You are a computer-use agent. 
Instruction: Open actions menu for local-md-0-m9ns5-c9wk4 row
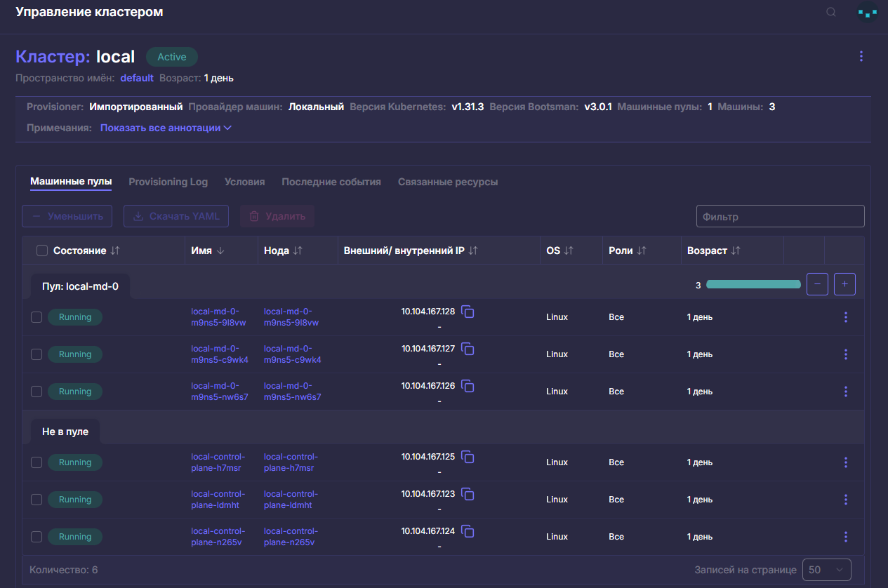pyautogui.click(x=845, y=354)
